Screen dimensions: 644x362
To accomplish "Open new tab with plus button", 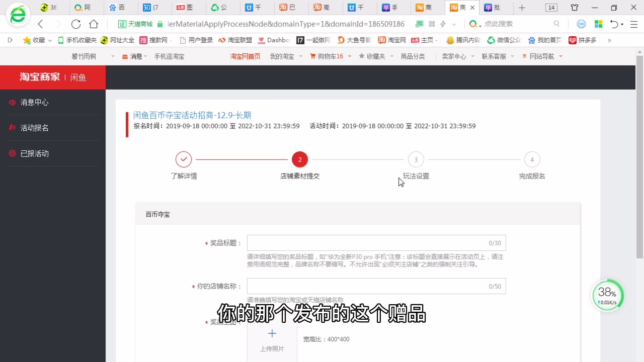I will (x=522, y=8).
